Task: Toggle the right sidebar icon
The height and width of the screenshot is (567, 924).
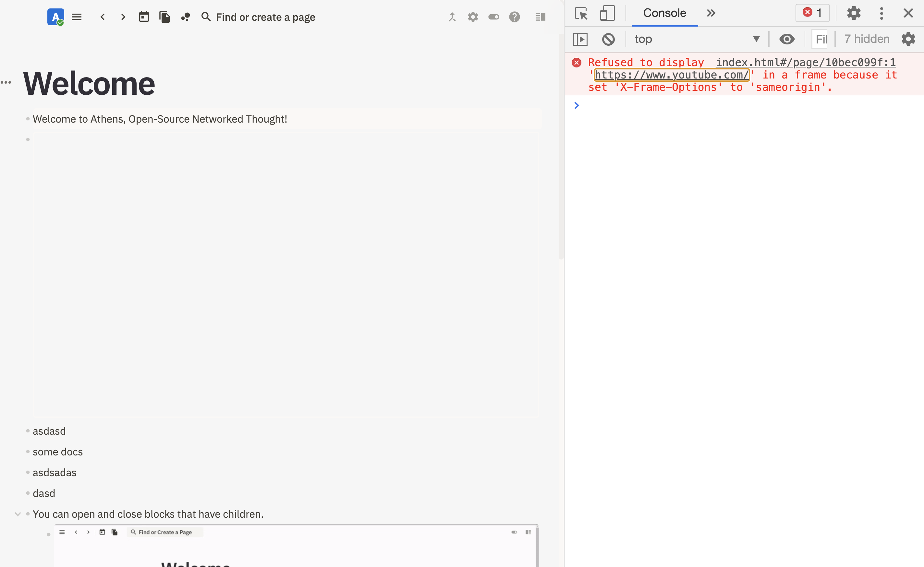Action: (x=540, y=17)
